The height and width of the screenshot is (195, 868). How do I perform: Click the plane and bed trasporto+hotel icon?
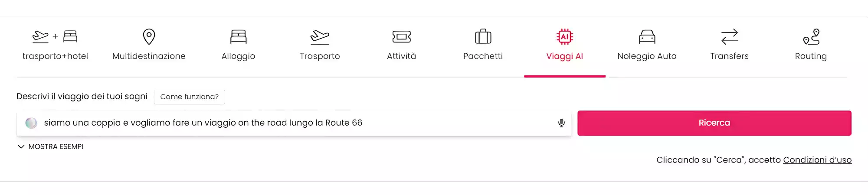pyautogui.click(x=55, y=36)
